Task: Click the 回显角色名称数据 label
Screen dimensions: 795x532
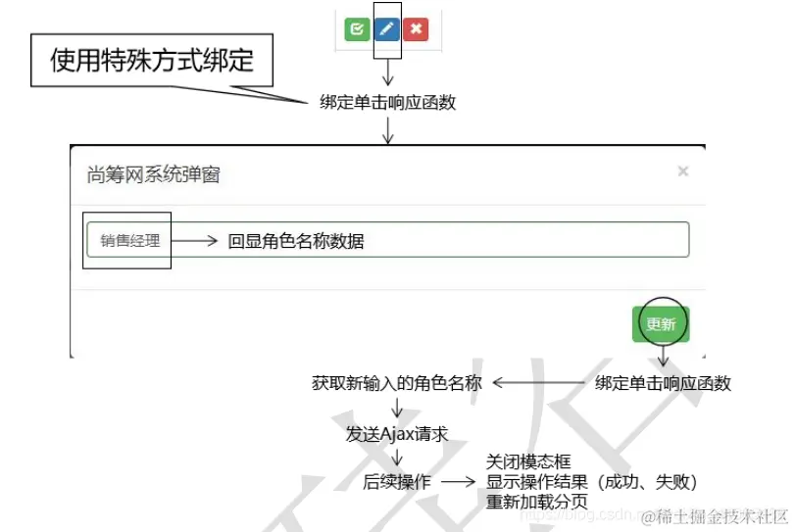Action: pos(296,241)
